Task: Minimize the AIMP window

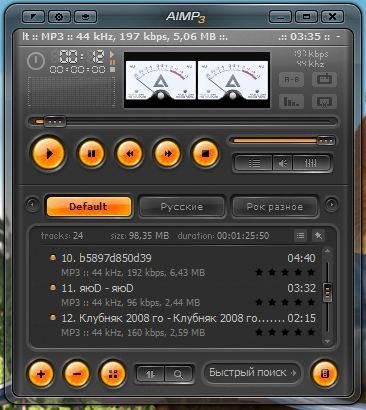Action: point(281,17)
